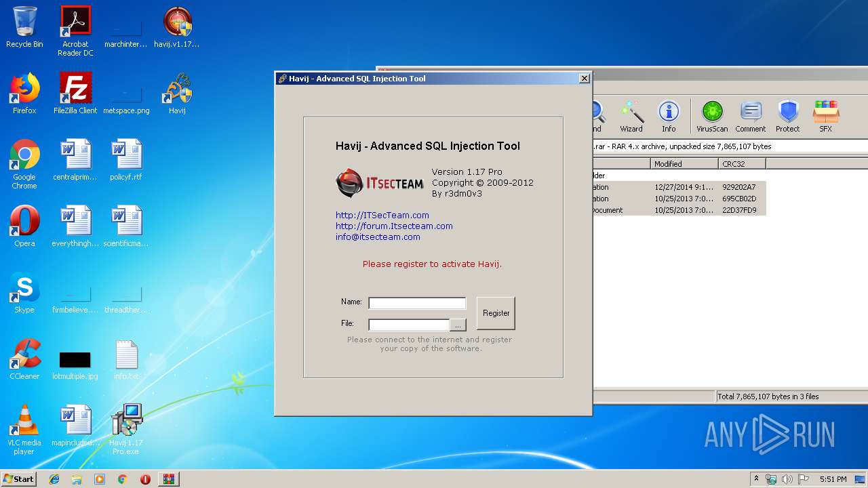Image resolution: width=868 pixels, height=488 pixels.
Task: Select the marchinter file on desktop
Action: point(125,31)
